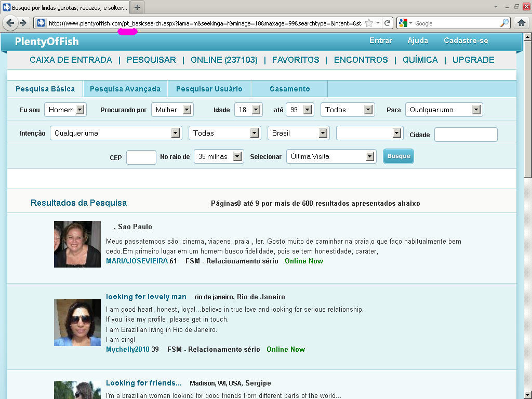Open ENCONTROS menu item

coord(361,60)
